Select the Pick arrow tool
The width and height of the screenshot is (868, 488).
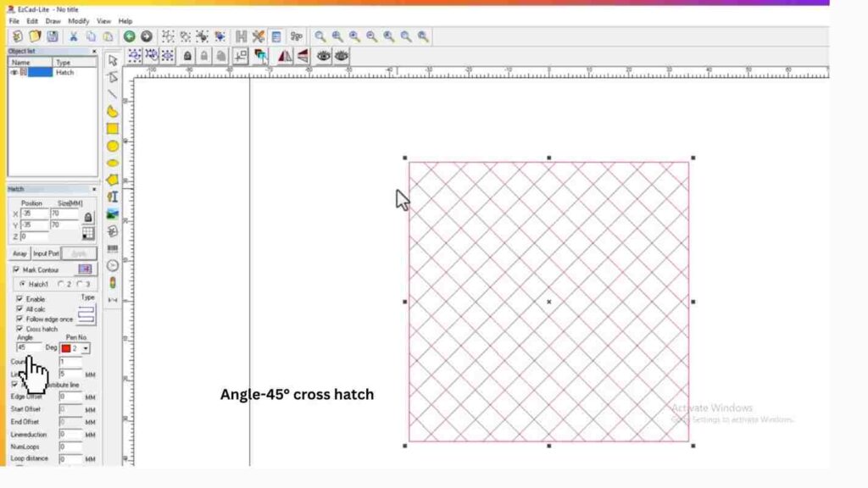point(113,60)
